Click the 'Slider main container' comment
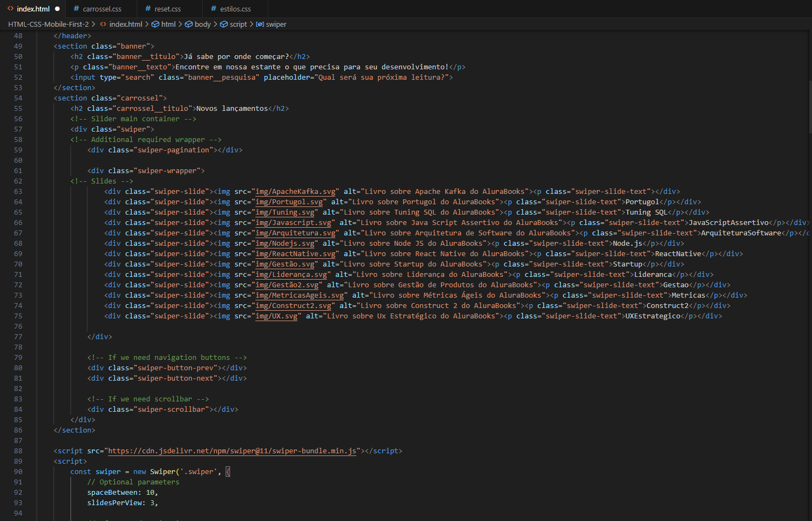The image size is (812, 521). (x=133, y=119)
